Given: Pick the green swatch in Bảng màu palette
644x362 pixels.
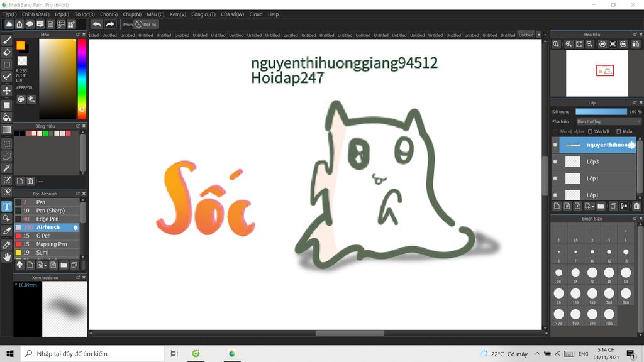Looking at the screenshot, I should [x=45, y=133].
